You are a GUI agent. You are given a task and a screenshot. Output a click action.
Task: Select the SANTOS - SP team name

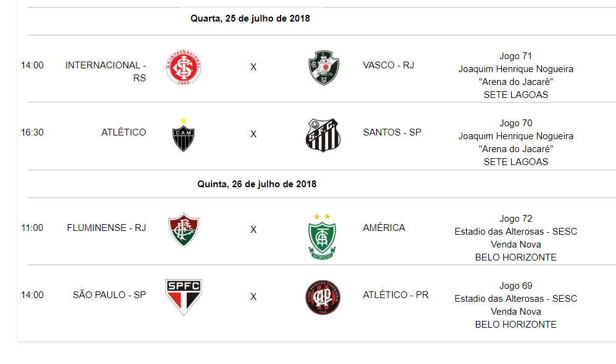[x=392, y=132]
